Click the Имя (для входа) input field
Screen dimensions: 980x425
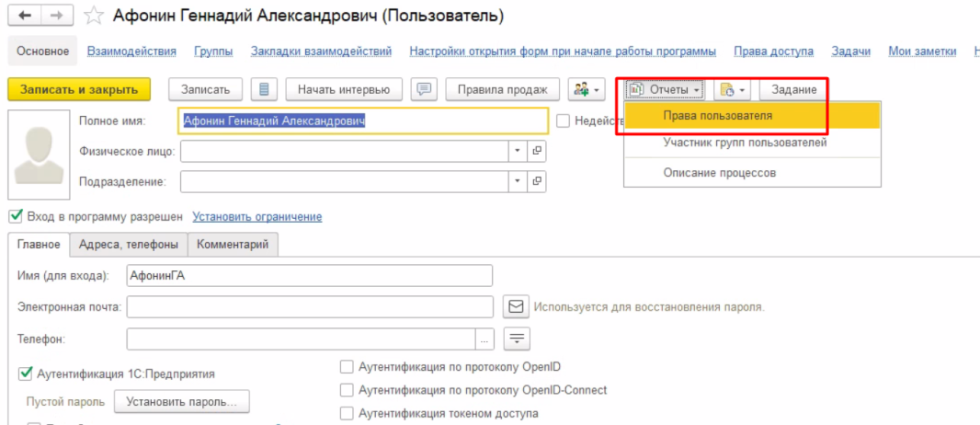[310, 276]
